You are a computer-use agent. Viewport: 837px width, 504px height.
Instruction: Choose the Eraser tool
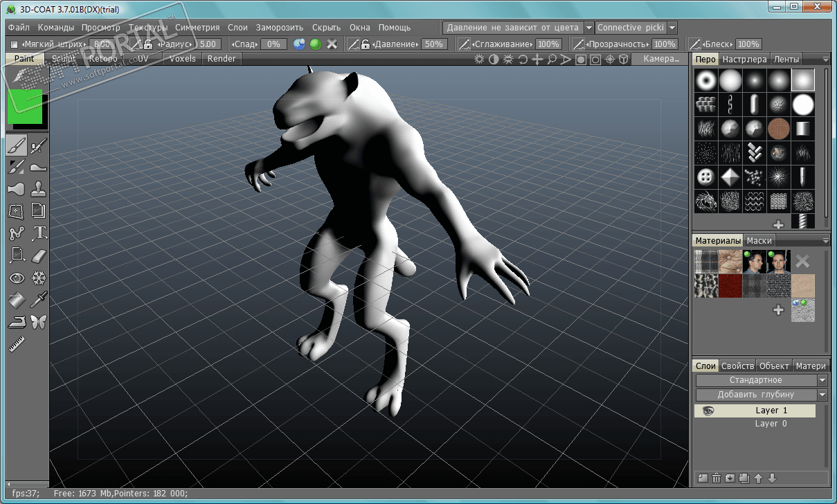coord(39,255)
